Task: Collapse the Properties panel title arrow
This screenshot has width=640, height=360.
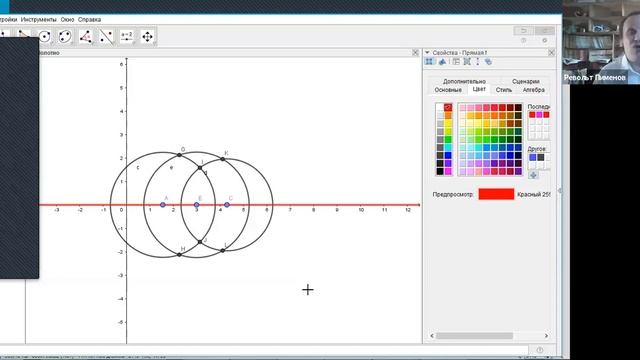Action: pos(427,53)
